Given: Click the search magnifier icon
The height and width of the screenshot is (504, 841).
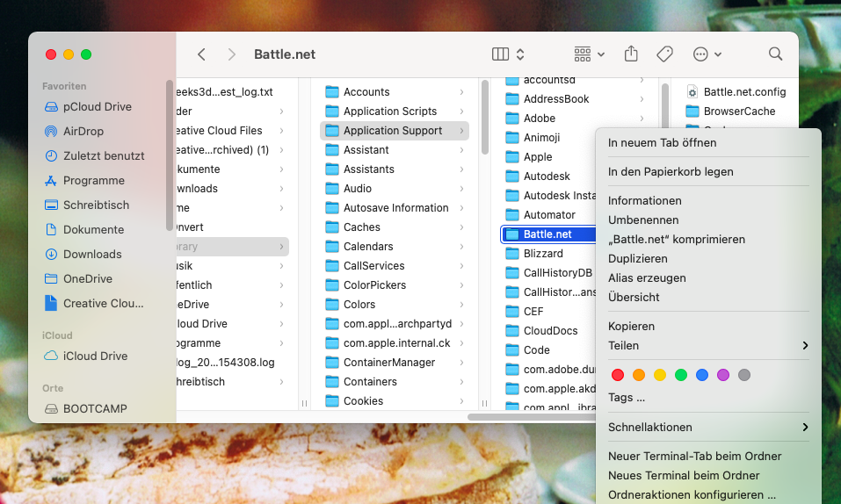Looking at the screenshot, I should click(x=775, y=54).
